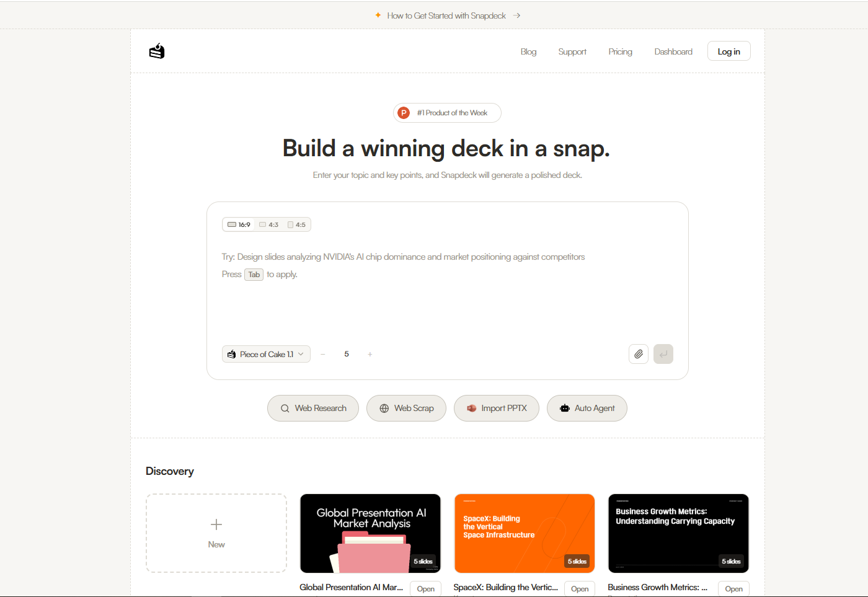Click the 5 slides badge on Global Presentation card
The height and width of the screenshot is (597, 868).
(423, 561)
